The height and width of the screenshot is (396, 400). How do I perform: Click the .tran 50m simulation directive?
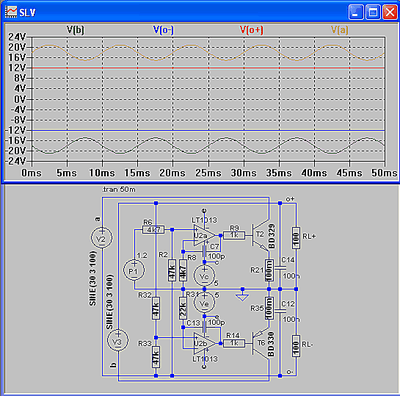(119, 189)
